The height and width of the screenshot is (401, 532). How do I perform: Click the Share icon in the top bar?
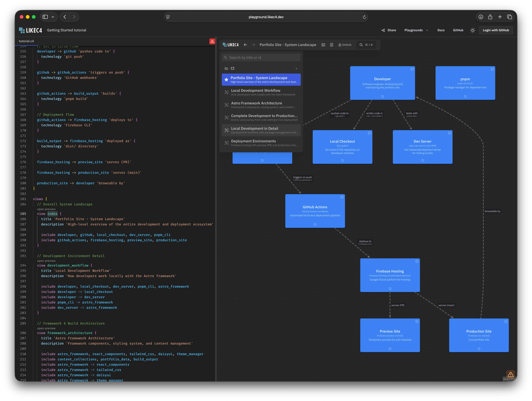[383, 30]
